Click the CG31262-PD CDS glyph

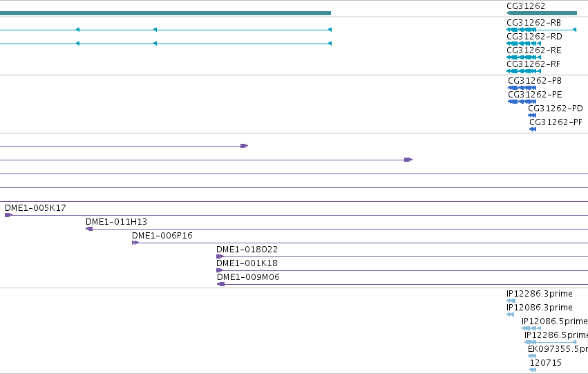tap(532, 115)
